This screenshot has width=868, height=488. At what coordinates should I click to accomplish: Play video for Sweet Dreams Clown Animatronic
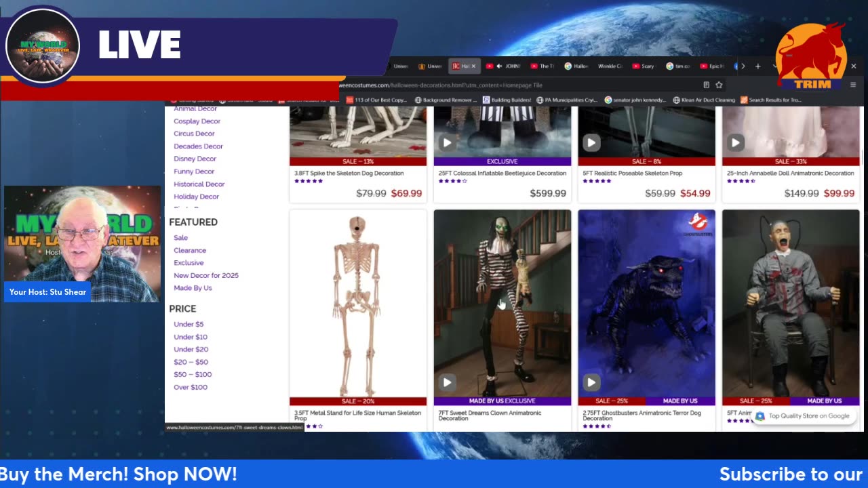[447, 382]
